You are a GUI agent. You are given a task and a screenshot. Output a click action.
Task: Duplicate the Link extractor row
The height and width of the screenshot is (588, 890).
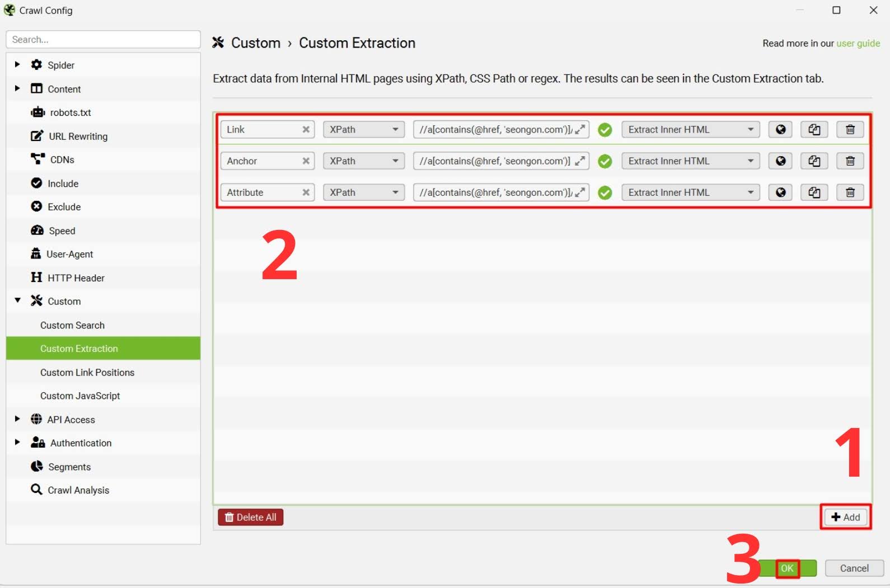point(814,130)
